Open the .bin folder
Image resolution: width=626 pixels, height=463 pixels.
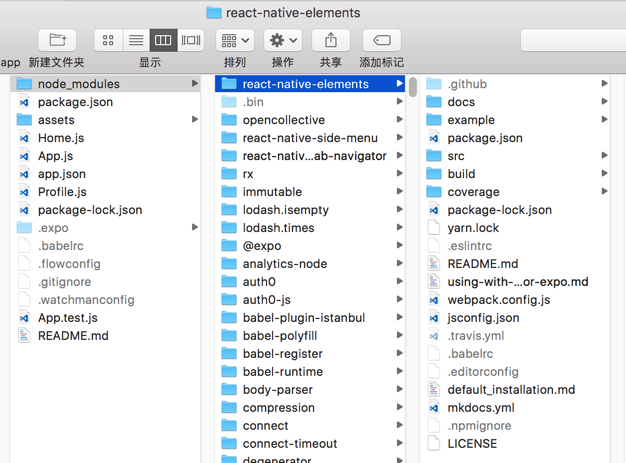(310, 102)
